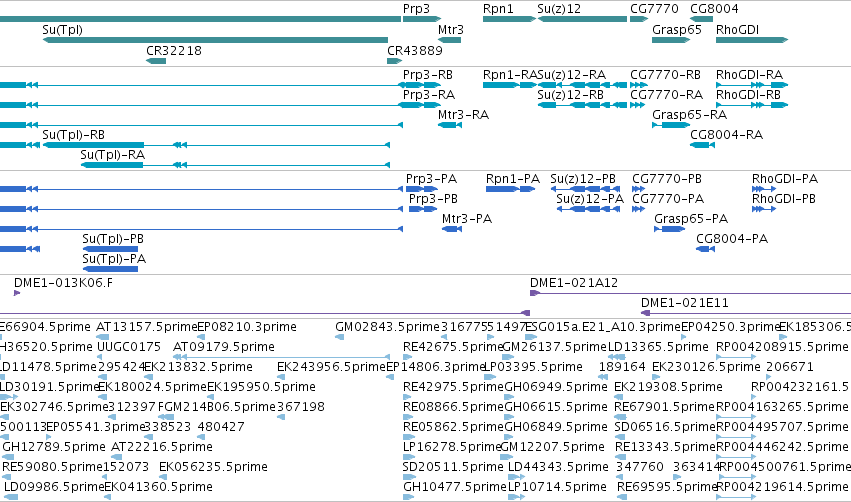The width and height of the screenshot is (851, 502).
Task: Click the RhoGDI-PB protein glyph
Action: click(x=764, y=209)
